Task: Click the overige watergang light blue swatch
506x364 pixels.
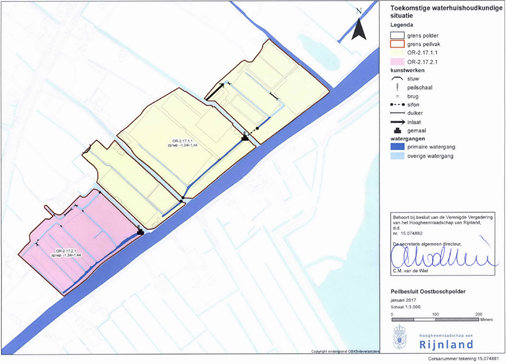Action: 397,156
